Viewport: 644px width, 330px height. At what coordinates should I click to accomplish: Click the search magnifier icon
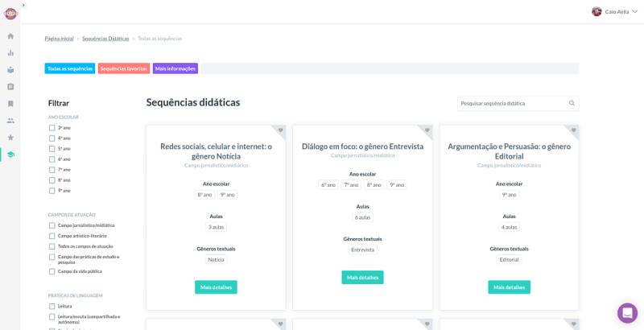tap(572, 104)
